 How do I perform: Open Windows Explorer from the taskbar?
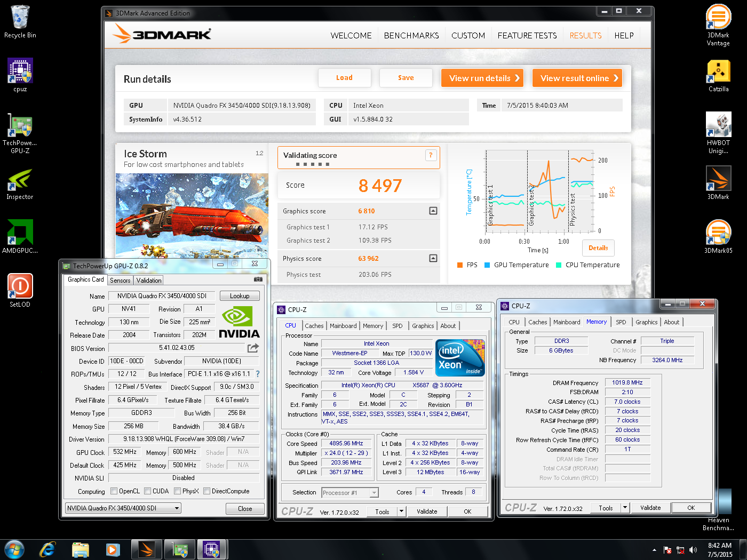[x=80, y=549]
